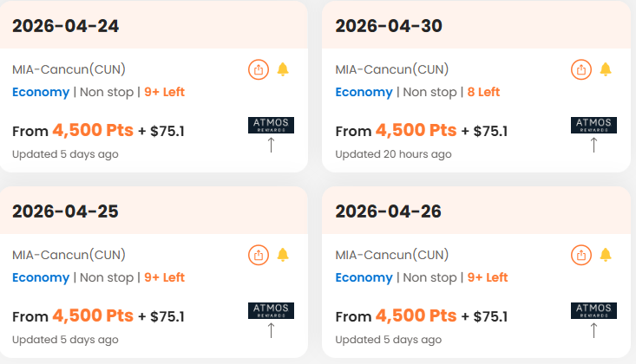The image size is (636, 364).
Task: Click share icon on 2026-04-25 card
Action: pos(258,255)
